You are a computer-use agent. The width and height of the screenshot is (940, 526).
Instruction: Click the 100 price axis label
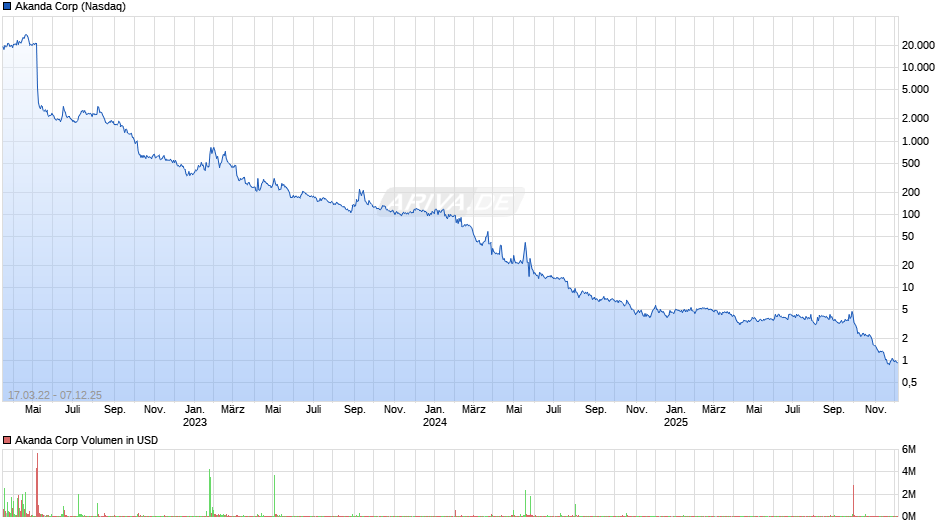click(911, 214)
